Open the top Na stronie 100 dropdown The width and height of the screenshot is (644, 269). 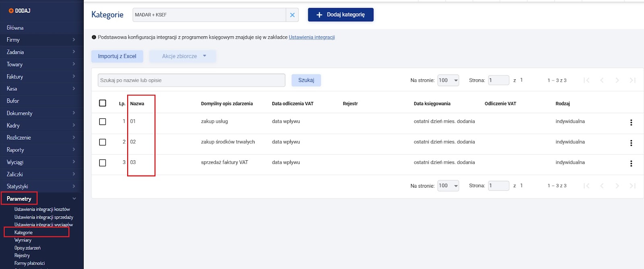click(x=448, y=80)
